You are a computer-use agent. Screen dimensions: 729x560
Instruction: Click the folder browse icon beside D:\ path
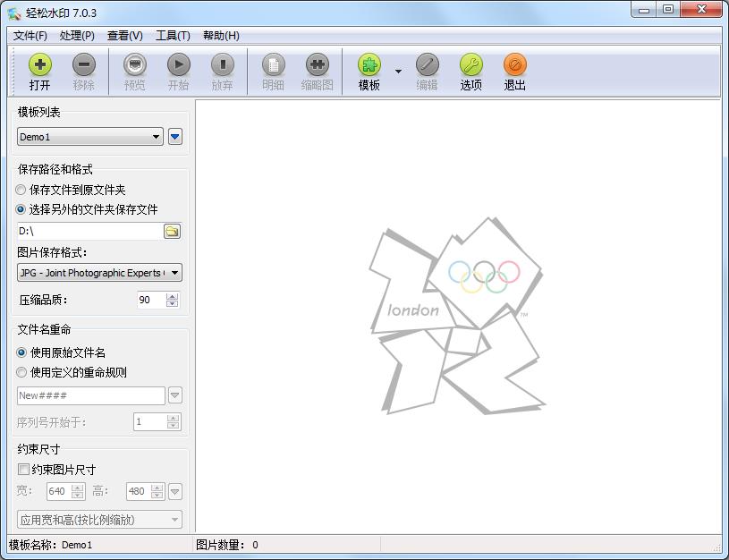(172, 231)
